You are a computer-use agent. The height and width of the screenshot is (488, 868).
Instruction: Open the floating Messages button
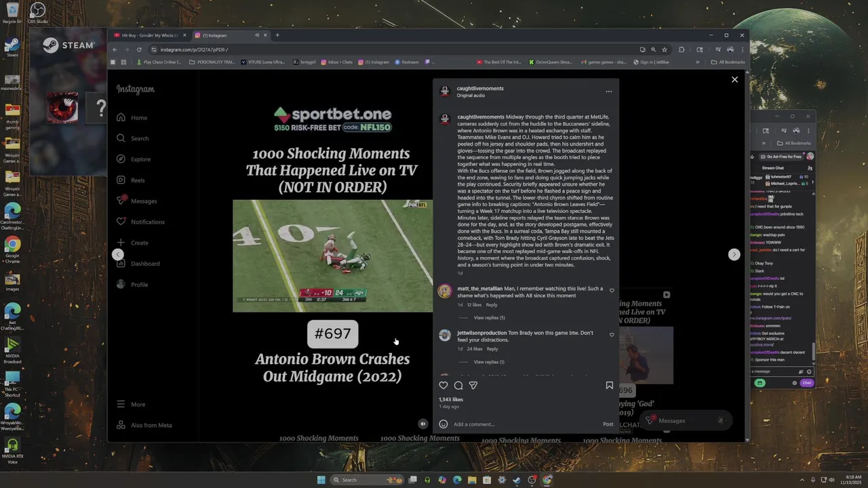point(687,420)
